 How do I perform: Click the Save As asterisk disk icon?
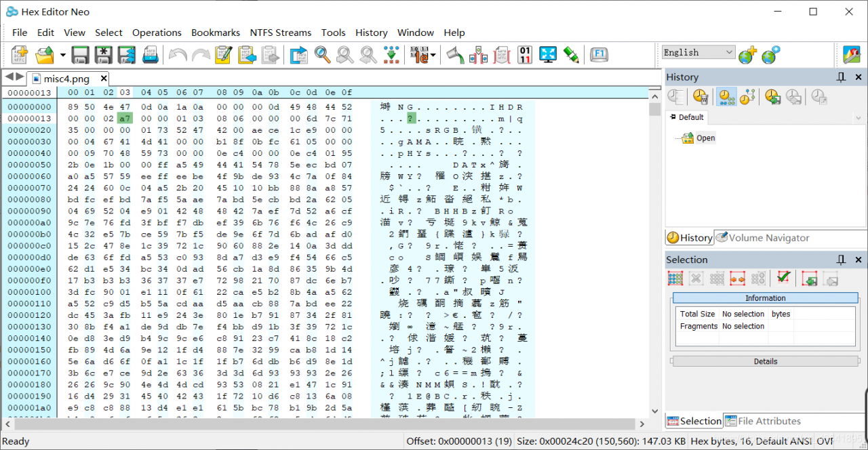tap(103, 55)
